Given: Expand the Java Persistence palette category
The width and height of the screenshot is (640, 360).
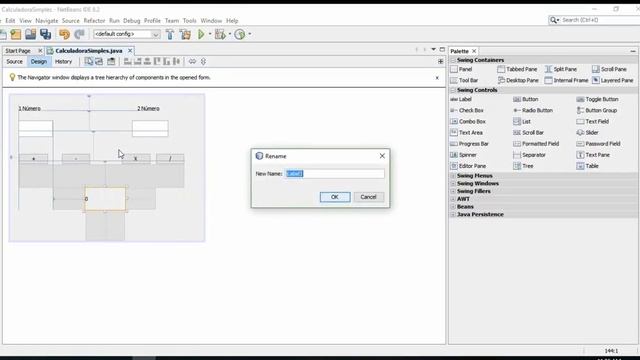Looking at the screenshot, I should click(453, 215).
